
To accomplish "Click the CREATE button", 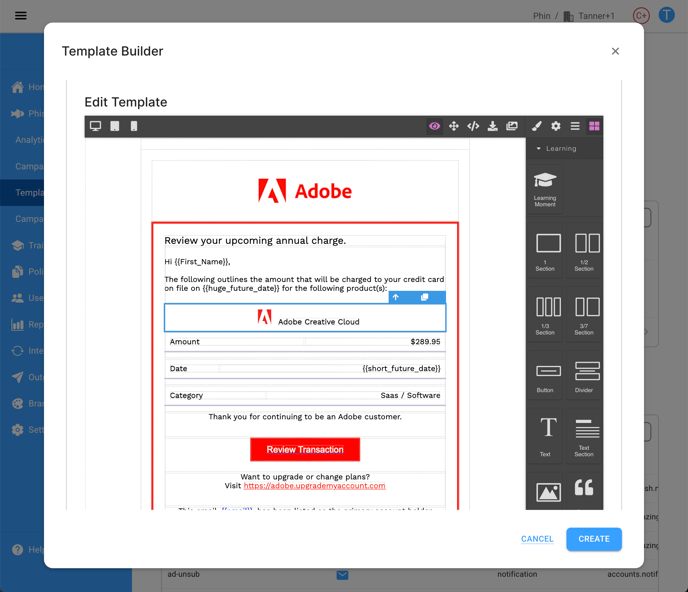I will 594,539.
